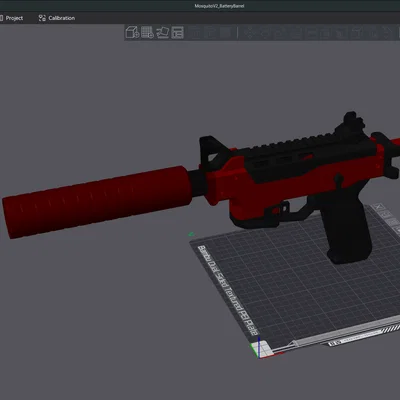
Task: Select the Scale gizmo tool
Action: [x=279, y=32]
